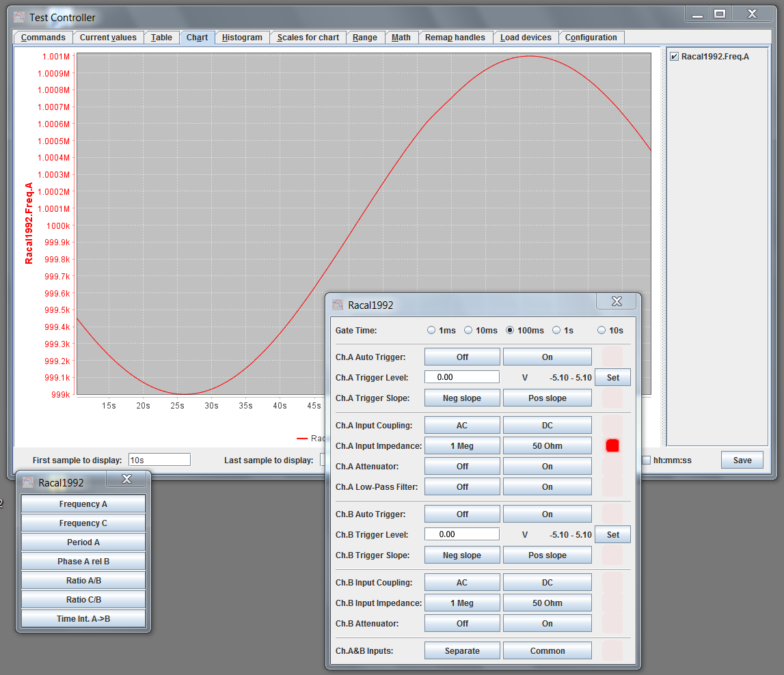Turn Ch.B Auto Trigger On
Screen dimensions: 784x675
(x=547, y=514)
